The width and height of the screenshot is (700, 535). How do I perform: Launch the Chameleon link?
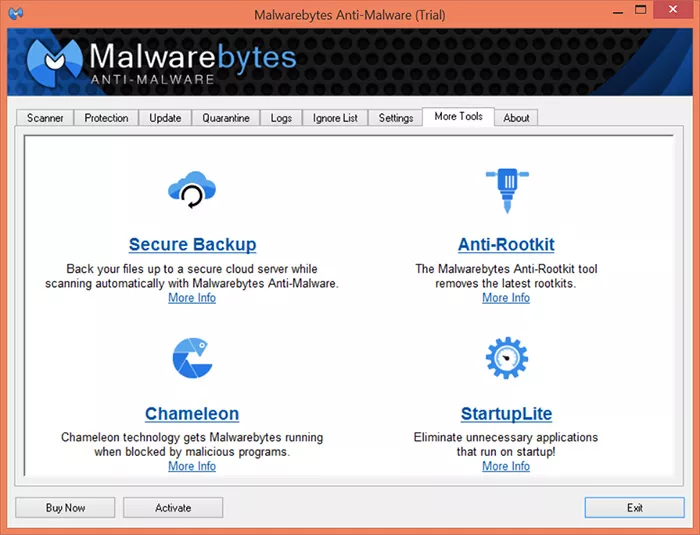click(x=192, y=414)
